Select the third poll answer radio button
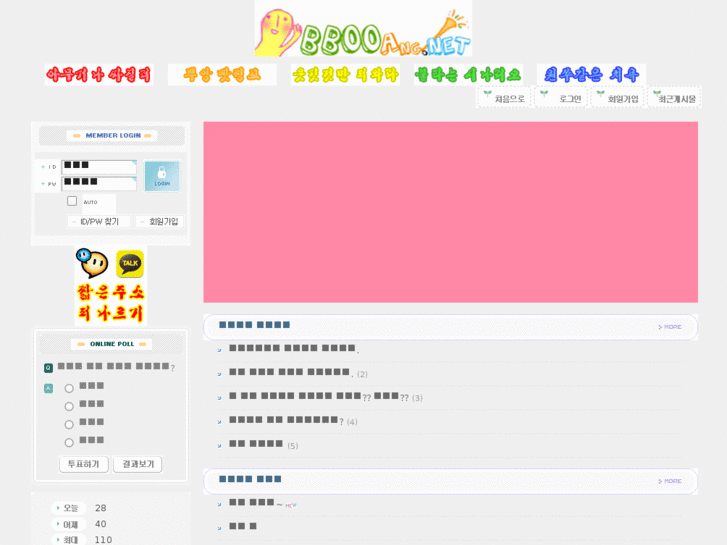Image resolution: width=727 pixels, height=545 pixels. click(69, 424)
